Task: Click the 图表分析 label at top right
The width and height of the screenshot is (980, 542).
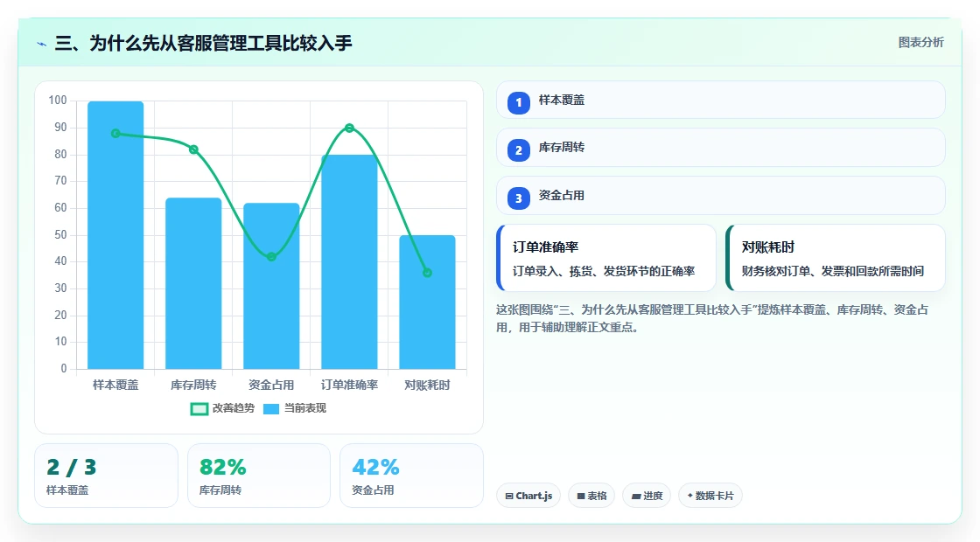Action: pyautogui.click(x=920, y=43)
